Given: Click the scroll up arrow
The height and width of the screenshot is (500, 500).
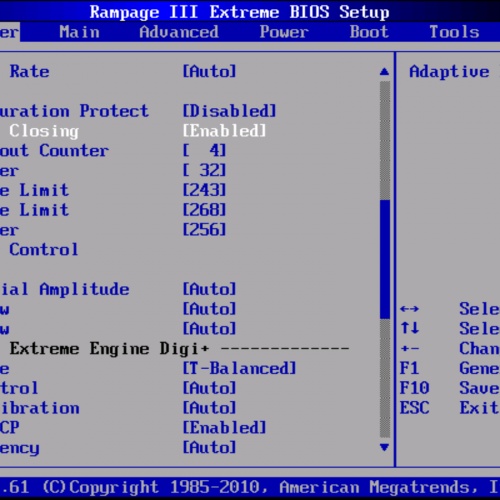Looking at the screenshot, I should [x=384, y=71].
